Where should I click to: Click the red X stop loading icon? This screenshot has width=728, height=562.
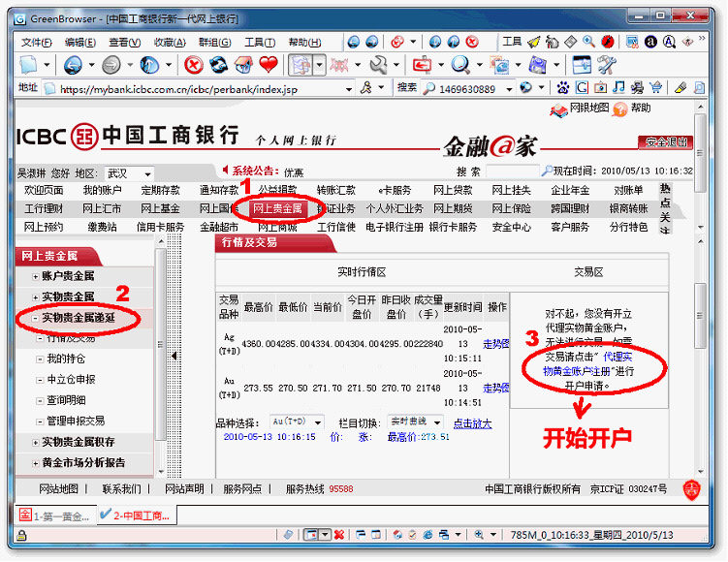pos(194,65)
